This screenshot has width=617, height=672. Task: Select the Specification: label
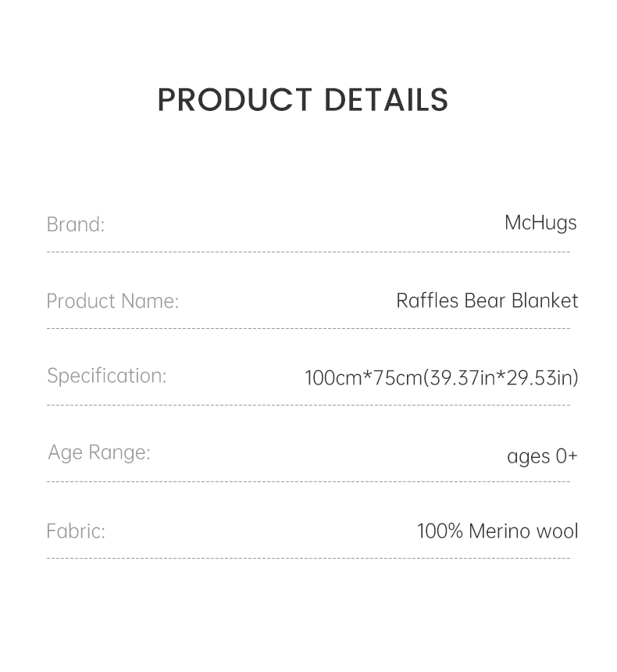click(x=107, y=376)
